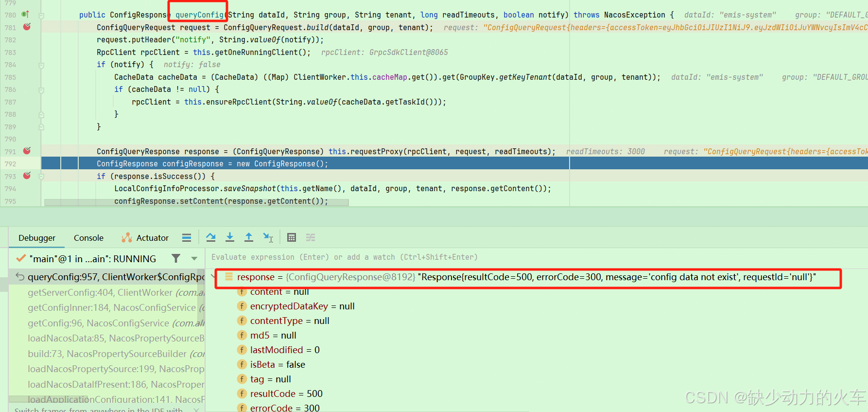The width and height of the screenshot is (868, 412).
Task: Click the field icon beside contentType = null
Action: pyautogui.click(x=242, y=321)
